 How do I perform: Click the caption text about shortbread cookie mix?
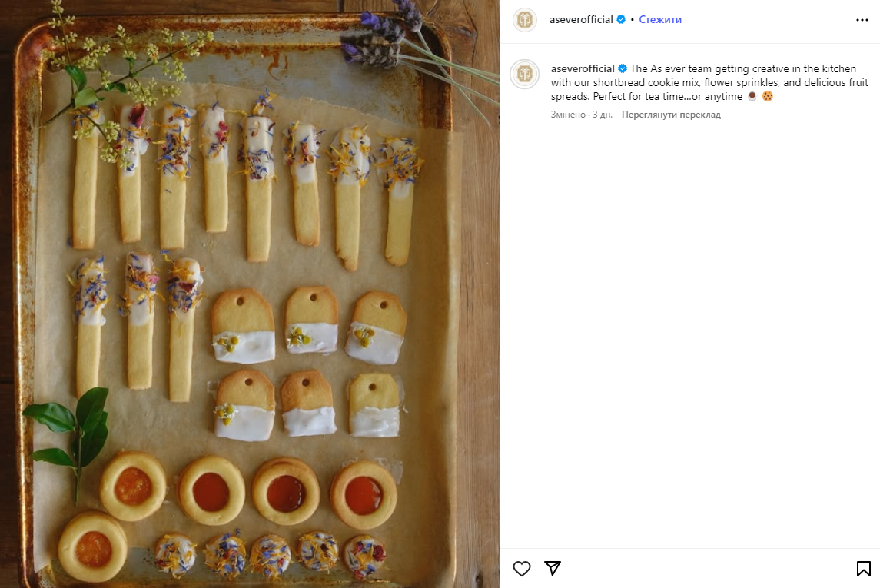tap(692, 83)
